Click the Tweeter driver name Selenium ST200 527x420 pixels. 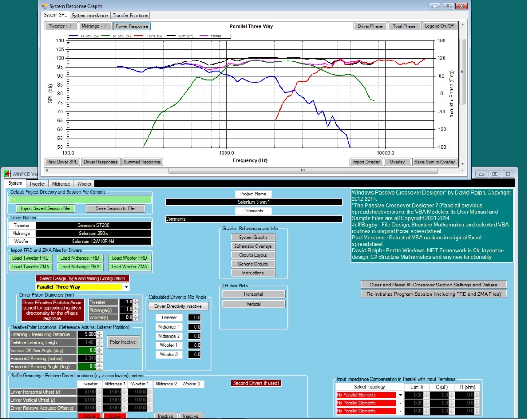click(93, 225)
